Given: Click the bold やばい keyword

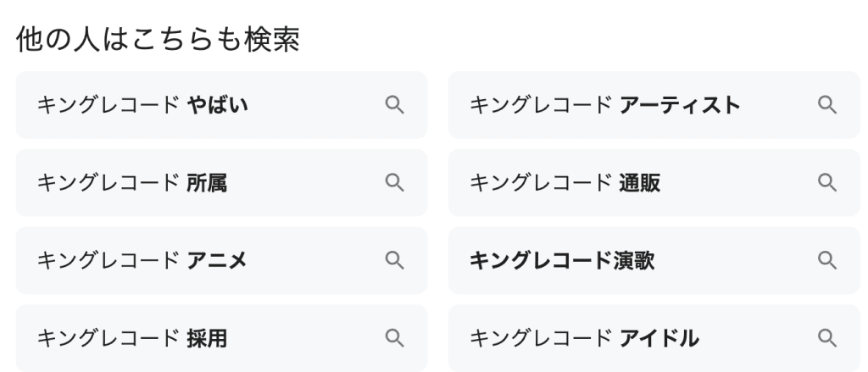Looking at the screenshot, I should tap(217, 105).
